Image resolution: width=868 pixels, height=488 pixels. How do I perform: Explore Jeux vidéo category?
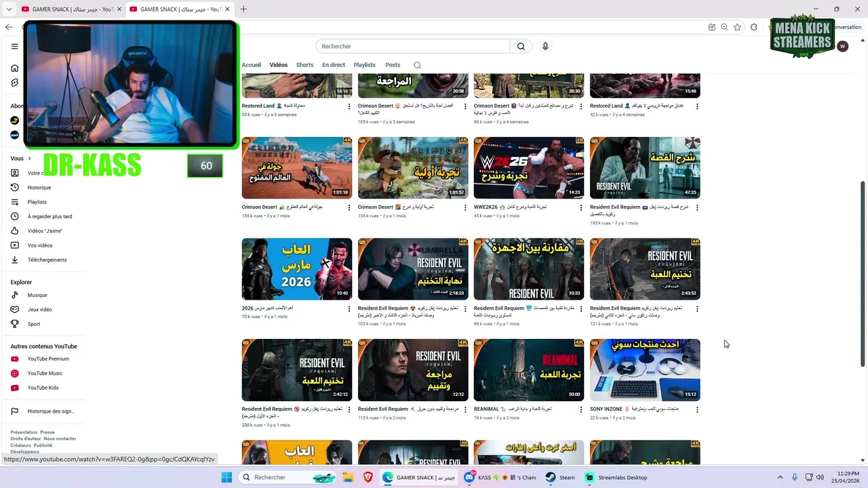click(39, 310)
